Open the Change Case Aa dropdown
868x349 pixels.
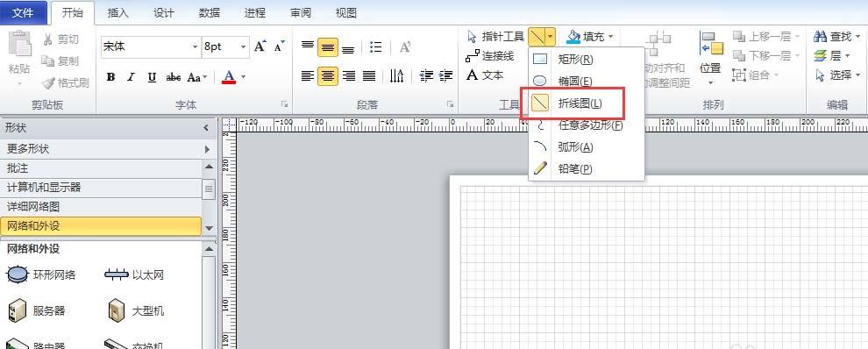[196, 77]
